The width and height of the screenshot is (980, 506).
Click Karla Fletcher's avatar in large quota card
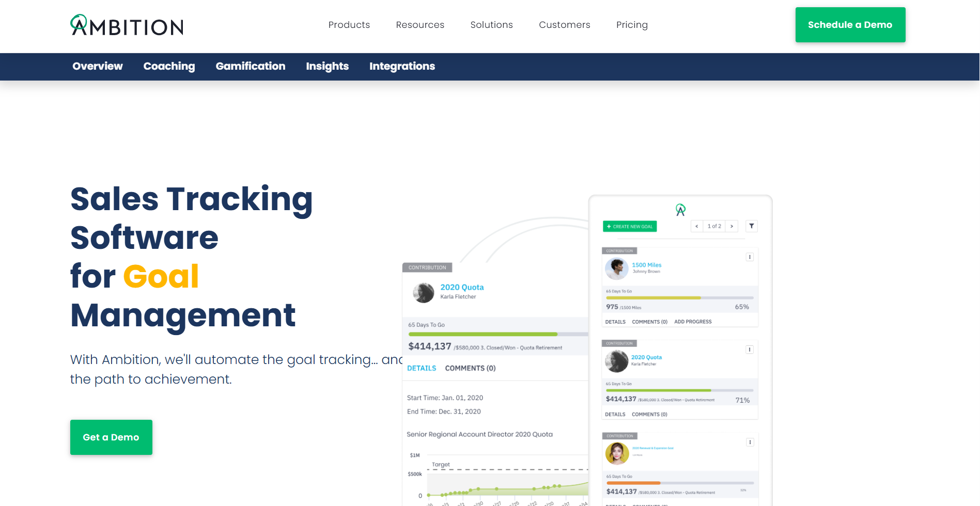(423, 293)
